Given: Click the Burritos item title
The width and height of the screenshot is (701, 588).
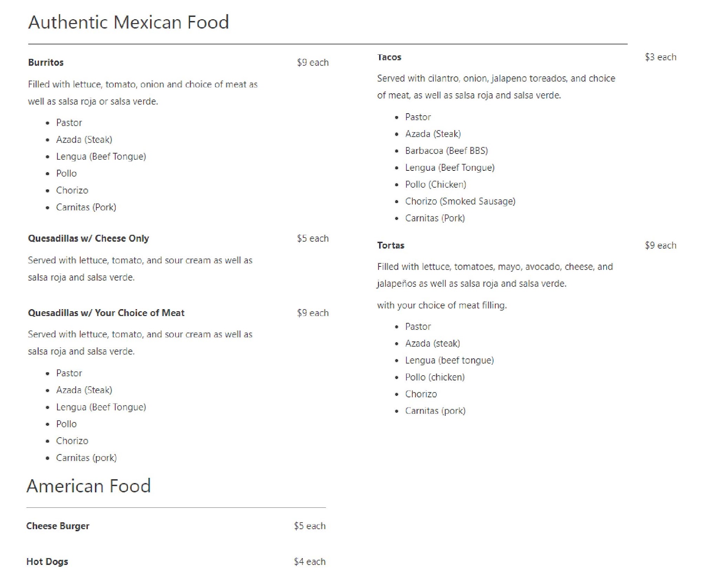Looking at the screenshot, I should click(46, 62).
